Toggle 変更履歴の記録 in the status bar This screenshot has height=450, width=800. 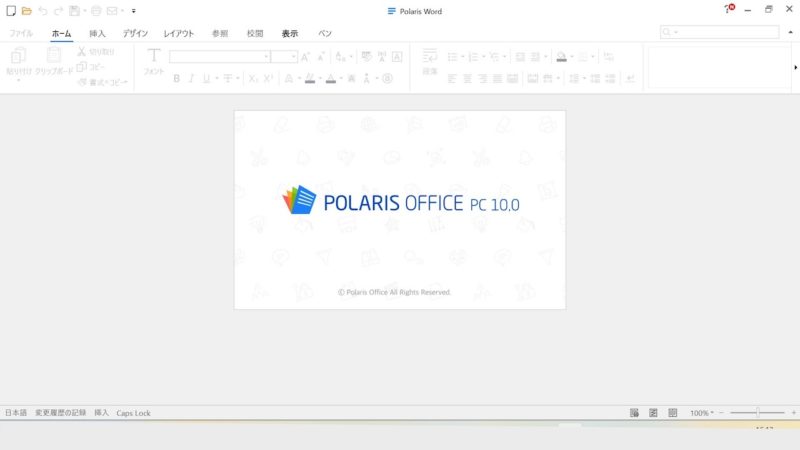click(x=60, y=412)
